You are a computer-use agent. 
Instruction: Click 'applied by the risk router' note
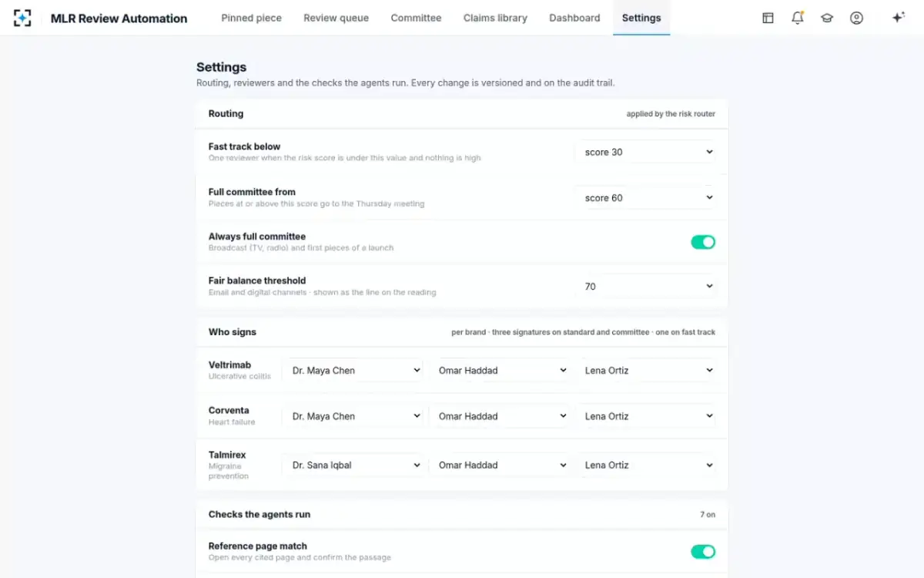point(671,114)
